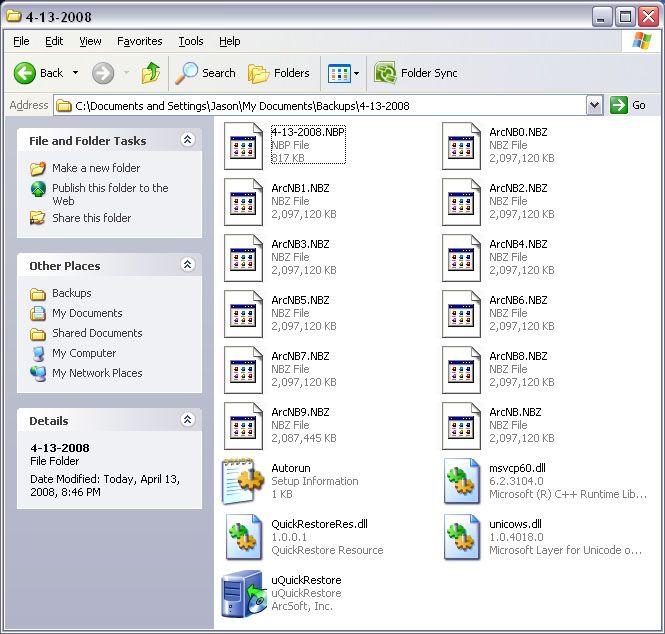
Task: Open the Tools menu
Action: (x=190, y=41)
